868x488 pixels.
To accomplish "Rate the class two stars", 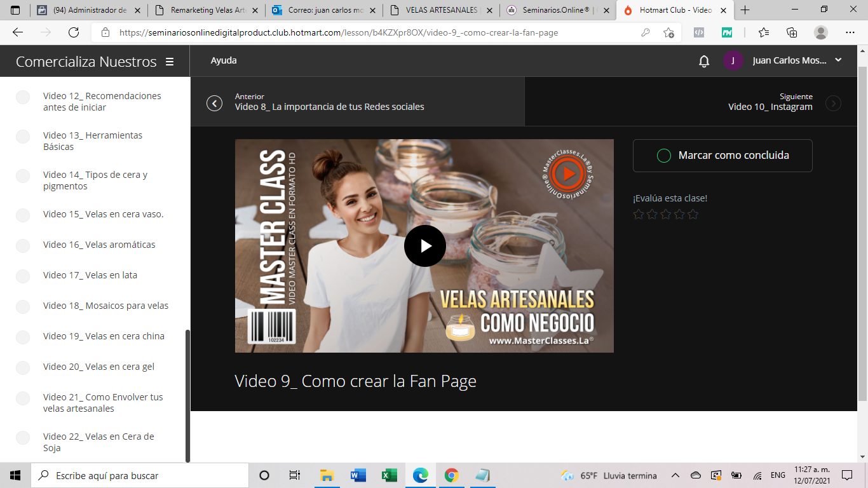I will pyautogui.click(x=652, y=214).
